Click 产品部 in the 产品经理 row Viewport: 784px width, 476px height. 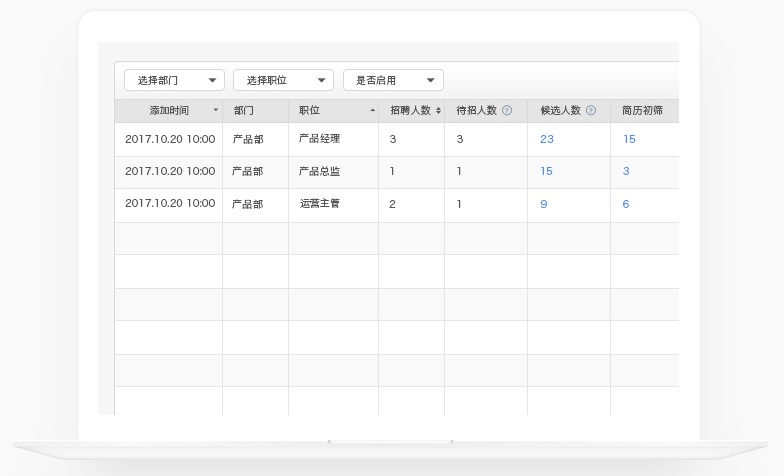click(248, 139)
